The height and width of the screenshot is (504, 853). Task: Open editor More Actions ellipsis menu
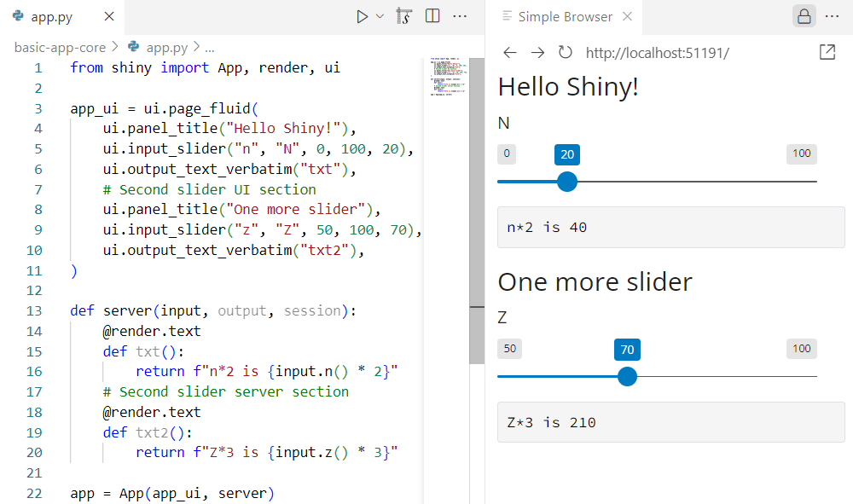(460, 16)
